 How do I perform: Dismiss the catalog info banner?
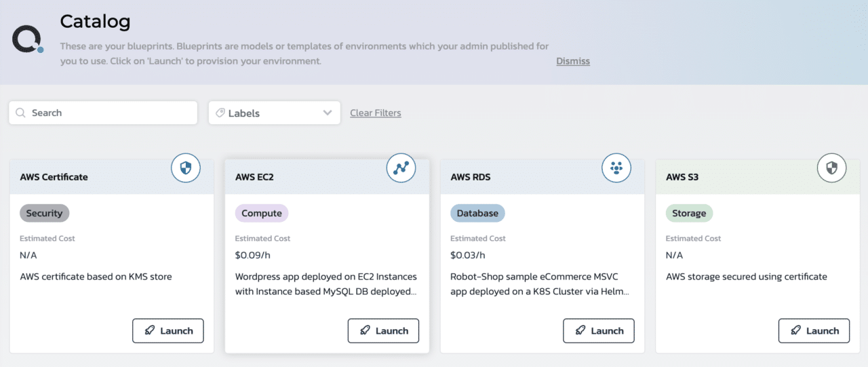point(573,61)
